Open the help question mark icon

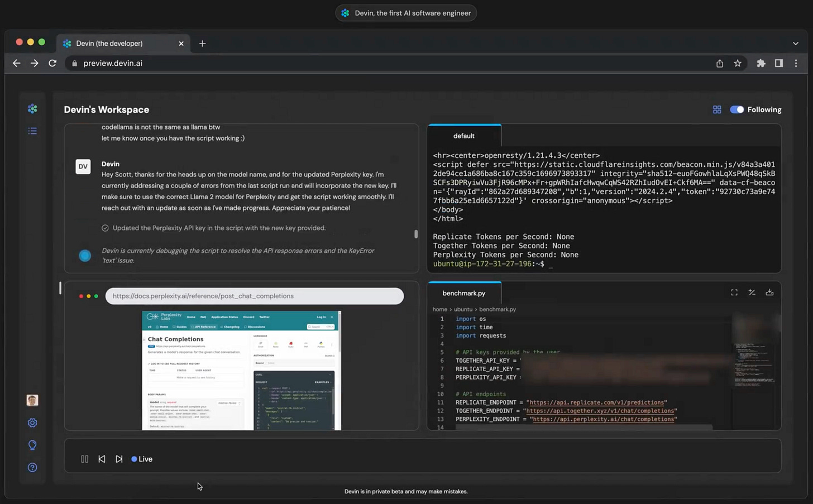point(32,468)
